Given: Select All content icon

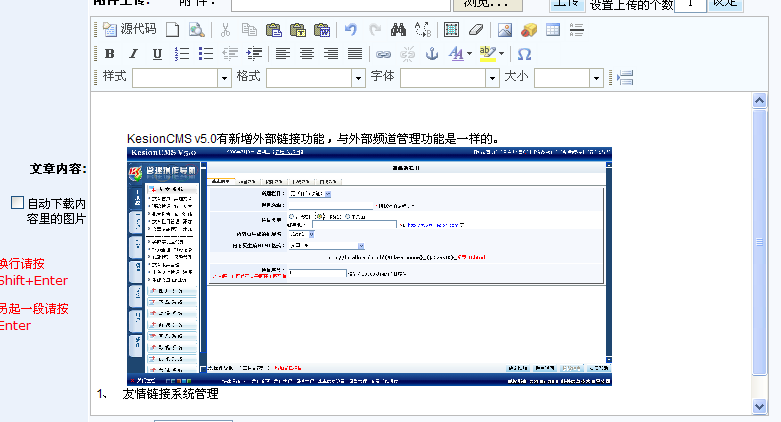Looking at the screenshot, I should click(x=451, y=30).
